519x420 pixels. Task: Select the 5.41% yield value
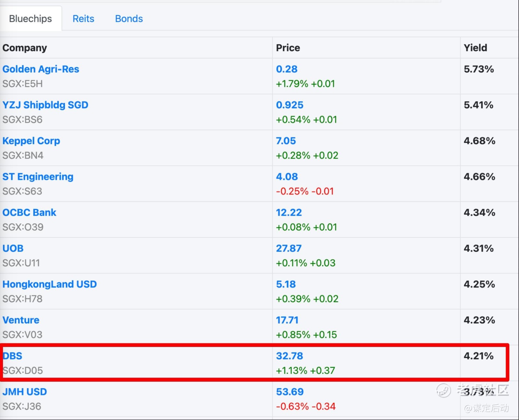pos(478,105)
